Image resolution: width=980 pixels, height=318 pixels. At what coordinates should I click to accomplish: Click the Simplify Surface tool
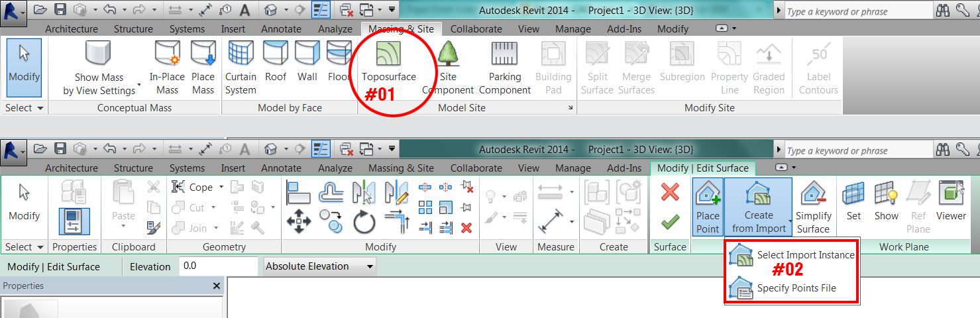click(x=813, y=207)
